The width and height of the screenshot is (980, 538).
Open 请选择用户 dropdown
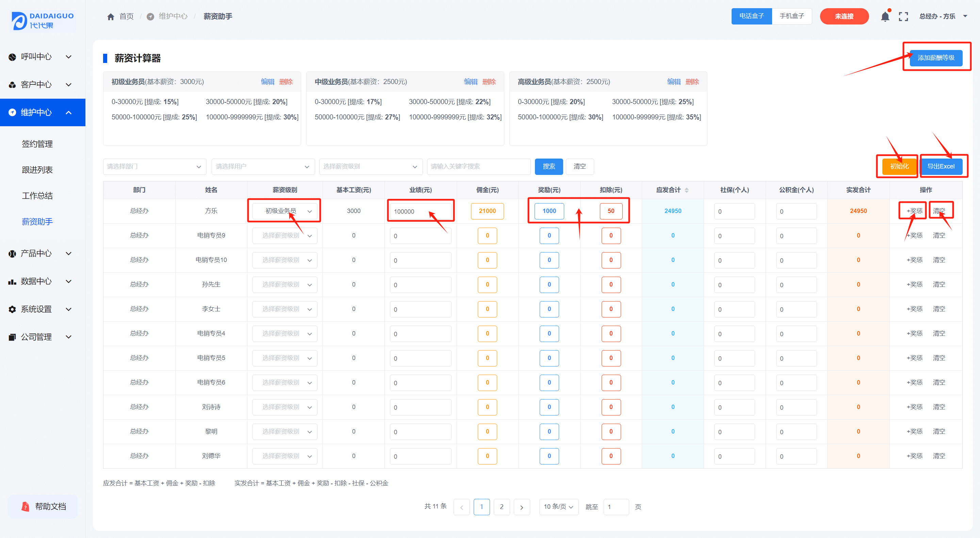[263, 167]
